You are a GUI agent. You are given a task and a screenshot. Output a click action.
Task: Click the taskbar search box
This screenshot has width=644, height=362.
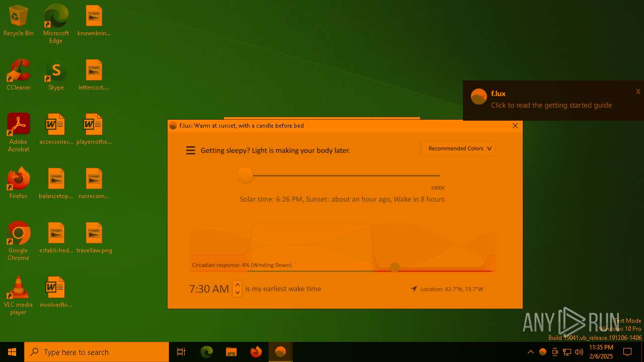(97, 352)
